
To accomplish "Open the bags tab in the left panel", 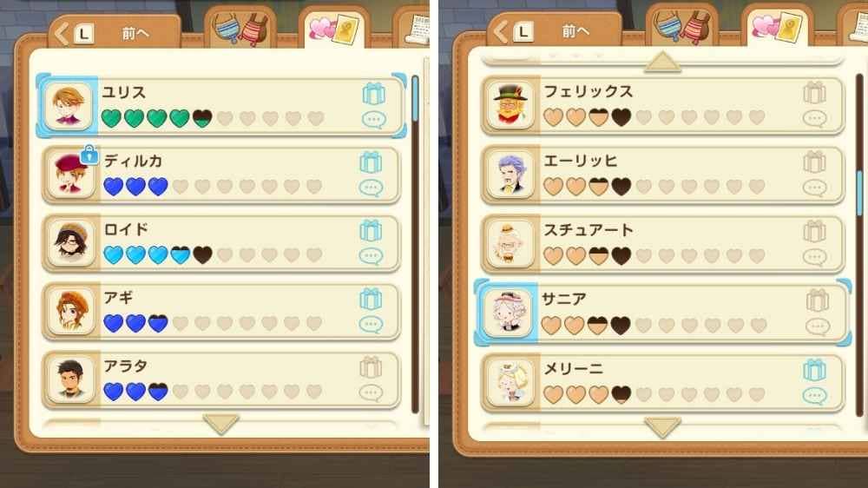I will click(x=240, y=28).
